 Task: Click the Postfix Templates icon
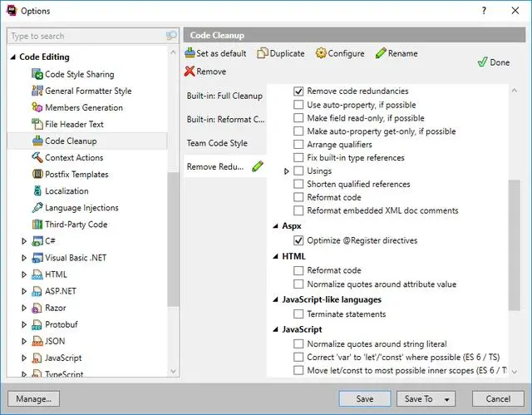pyautogui.click(x=37, y=174)
